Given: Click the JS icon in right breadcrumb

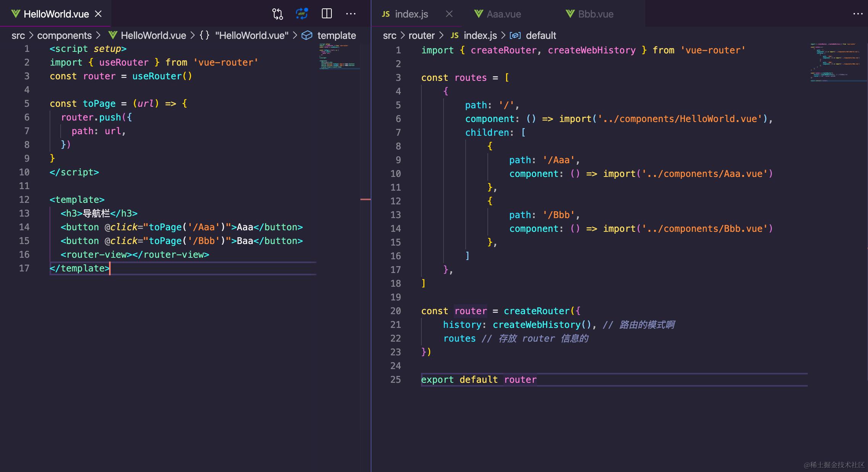Looking at the screenshot, I should point(455,35).
